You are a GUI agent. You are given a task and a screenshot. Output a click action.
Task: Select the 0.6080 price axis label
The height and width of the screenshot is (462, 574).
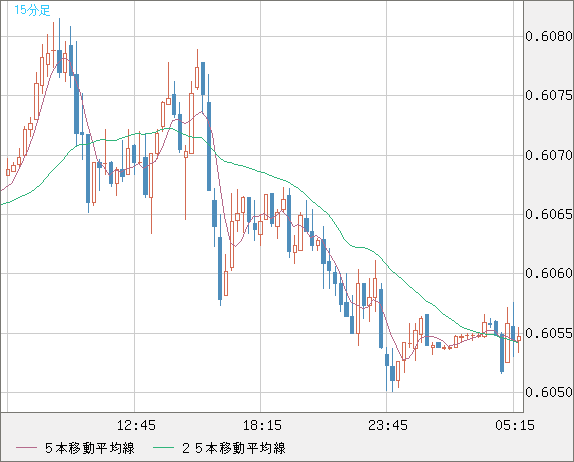coord(549,36)
